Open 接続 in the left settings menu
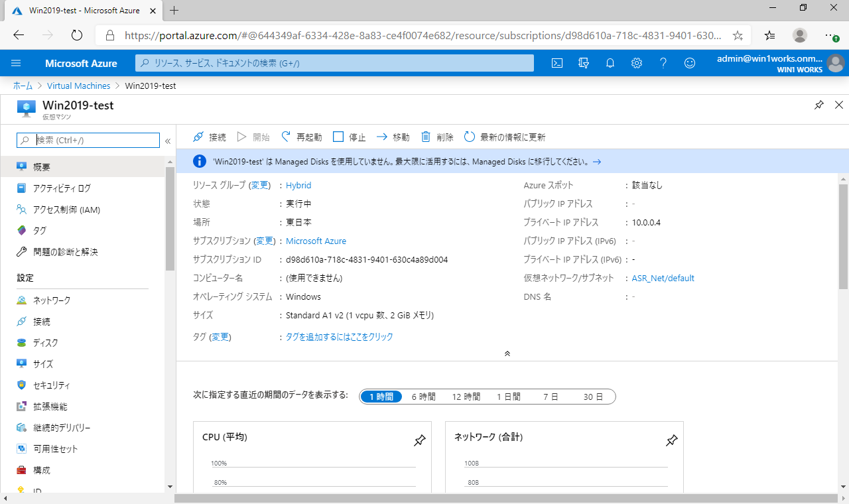 [83, 322]
